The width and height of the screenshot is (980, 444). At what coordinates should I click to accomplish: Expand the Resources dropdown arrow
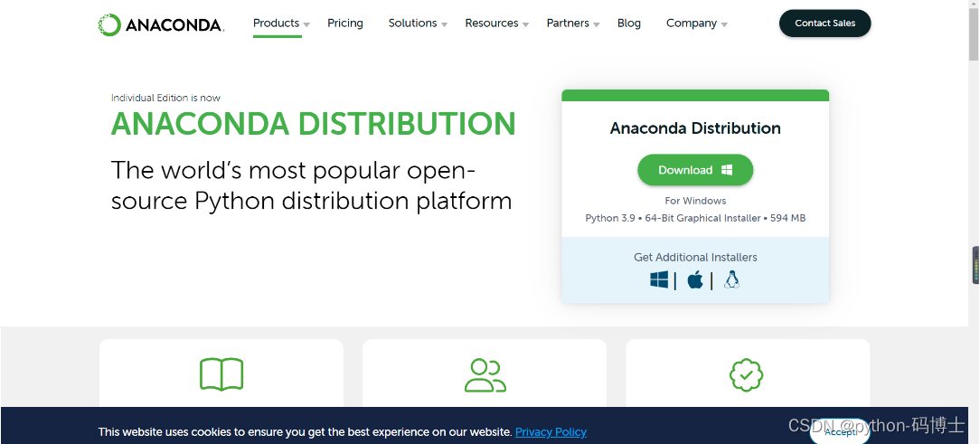(x=525, y=25)
